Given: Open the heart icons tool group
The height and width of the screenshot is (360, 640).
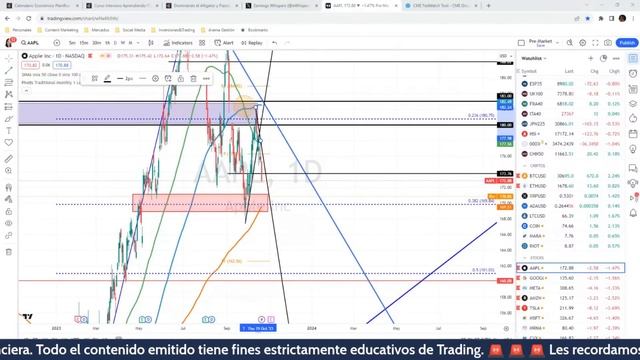Looking at the screenshot, I should [x=9, y=142].
